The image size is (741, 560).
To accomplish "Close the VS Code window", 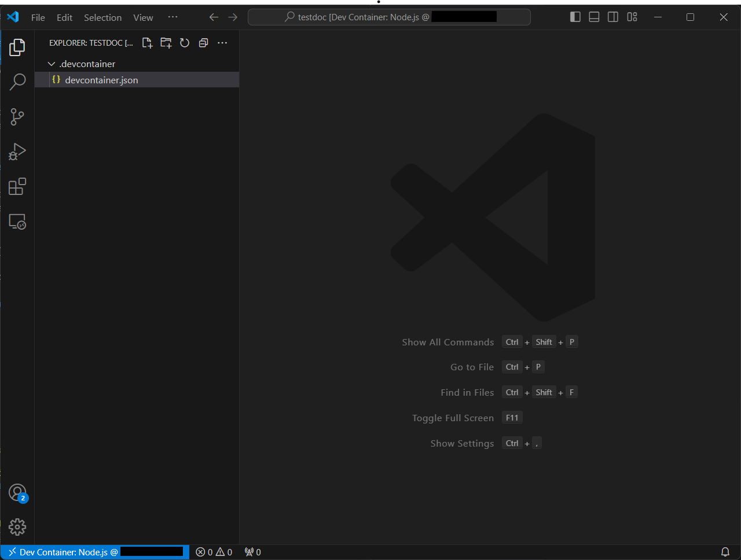I will tap(724, 17).
